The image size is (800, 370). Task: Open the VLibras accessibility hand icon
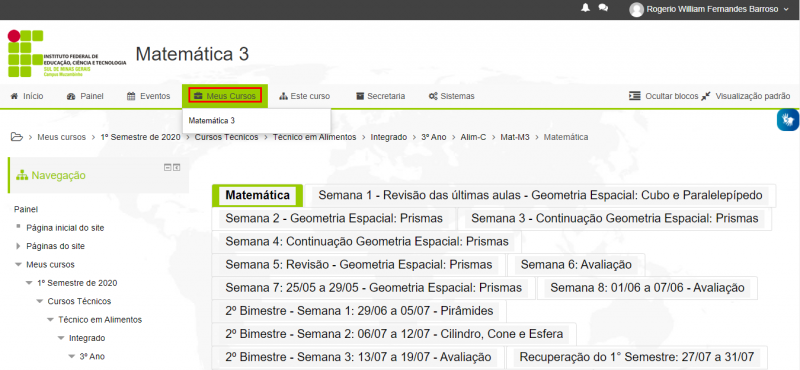[x=788, y=120]
